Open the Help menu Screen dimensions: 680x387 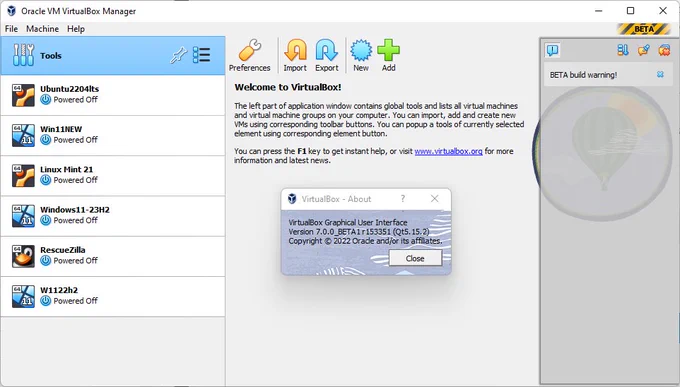click(x=76, y=29)
